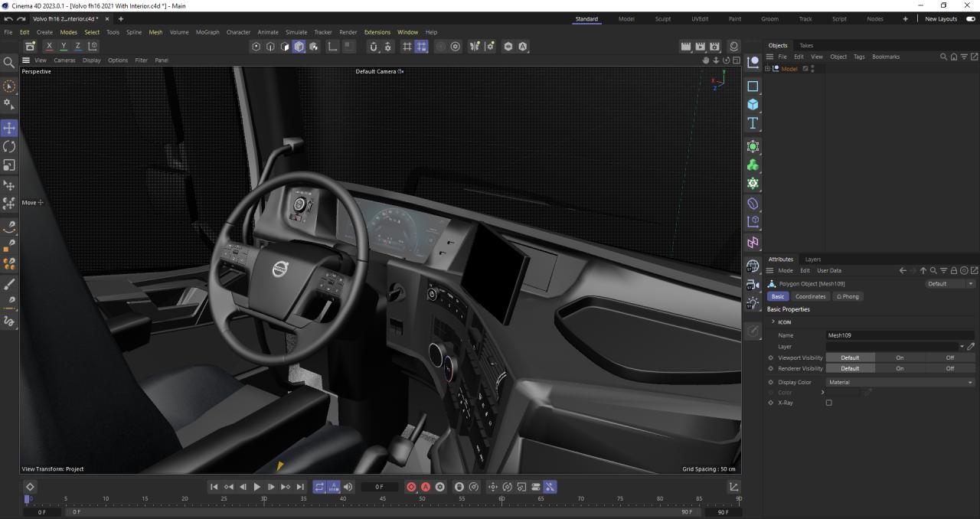980x519 pixels.
Task: Set Viewport Visibility to Off
Action: click(949, 357)
